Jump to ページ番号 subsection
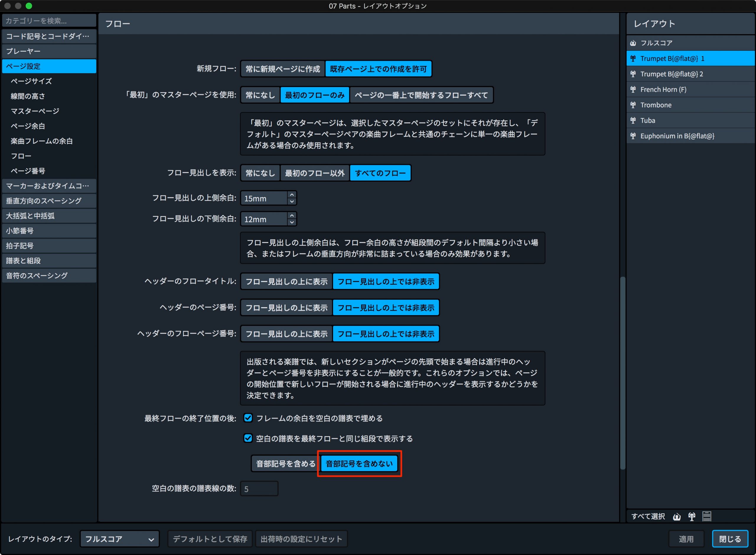The height and width of the screenshot is (555, 756). pos(28,171)
